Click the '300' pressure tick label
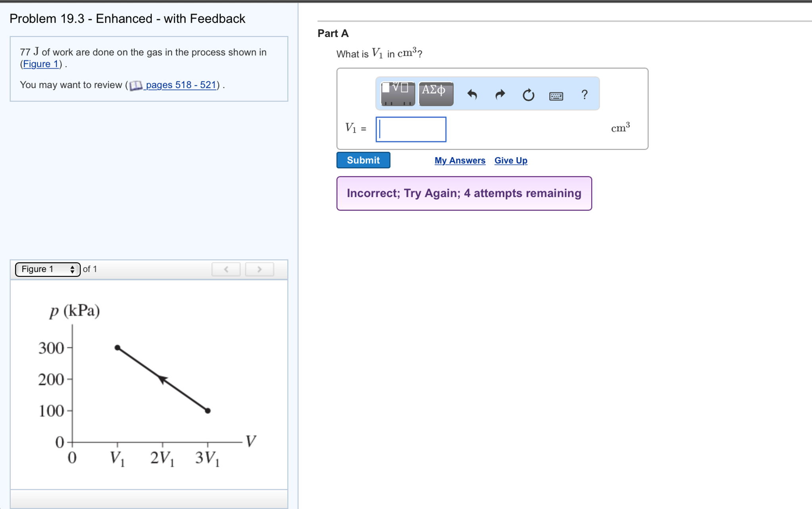This screenshot has width=812, height=509. pos(51,348)
